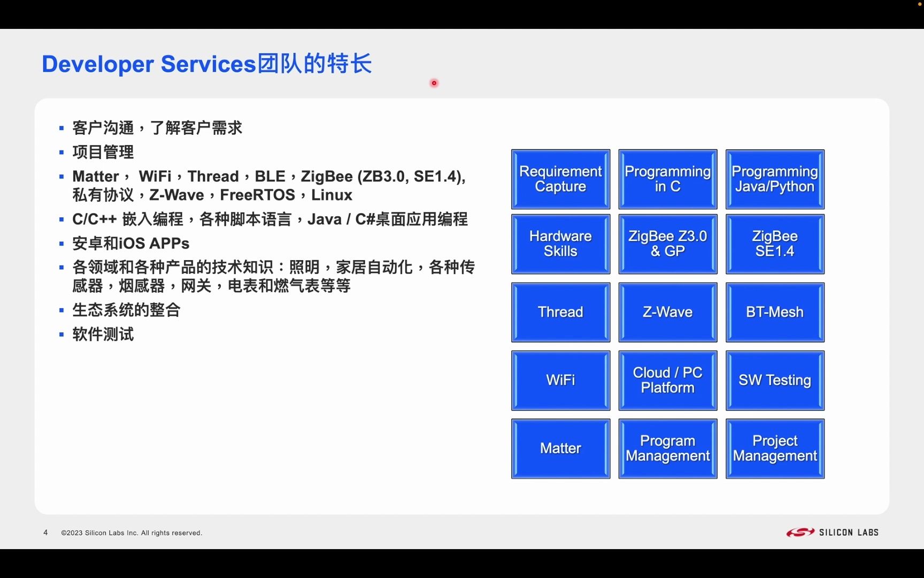Screen dimensions: 924x578
Task: Select the bullet 项目管理
Action: [103, 152]
